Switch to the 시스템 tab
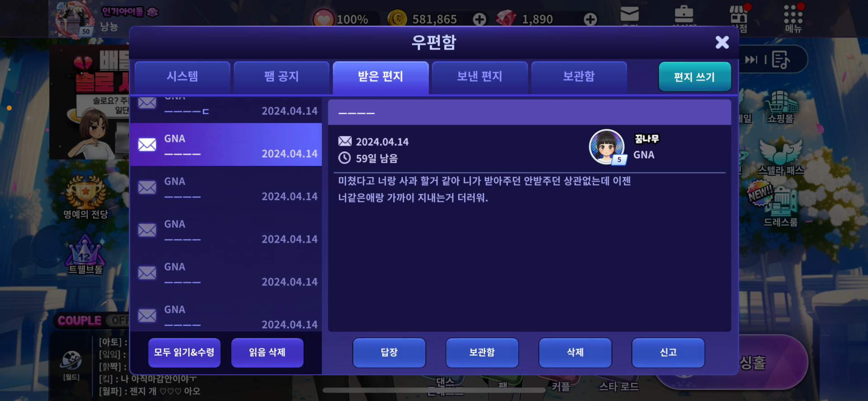The image size is (868, 401). pos(183,77)
